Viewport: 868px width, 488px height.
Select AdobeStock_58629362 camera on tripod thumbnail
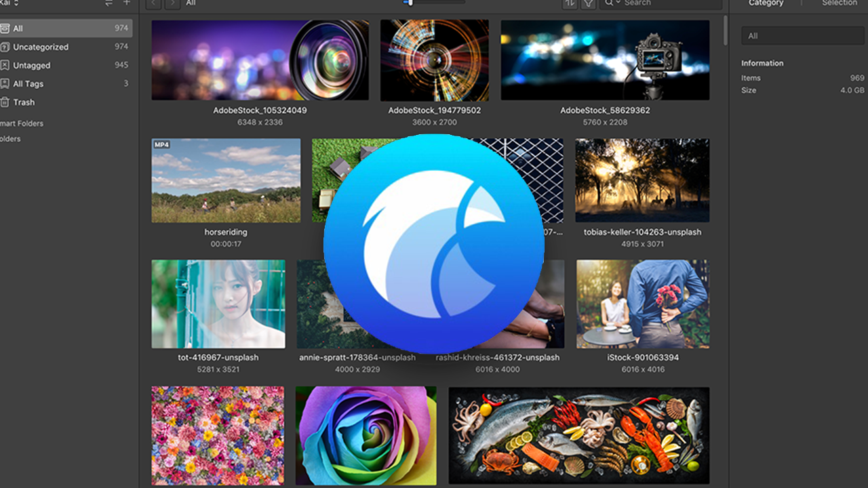[x=606, y=60]
